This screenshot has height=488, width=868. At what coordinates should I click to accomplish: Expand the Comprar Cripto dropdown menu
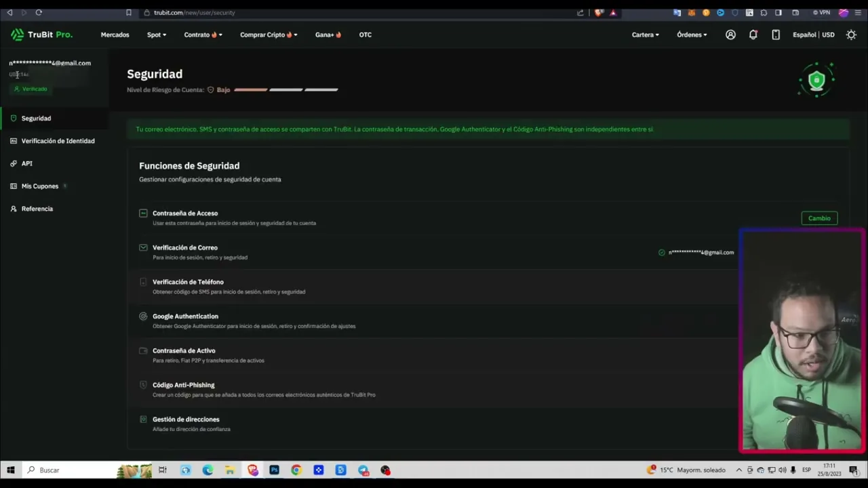point(269,35)
